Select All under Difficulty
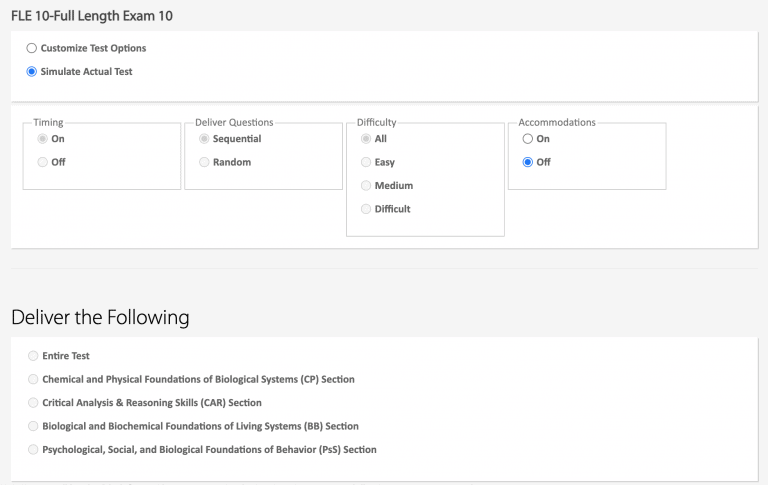Viewport: 768px width, 485px height. pyautogui.click(x=366, y=139)
